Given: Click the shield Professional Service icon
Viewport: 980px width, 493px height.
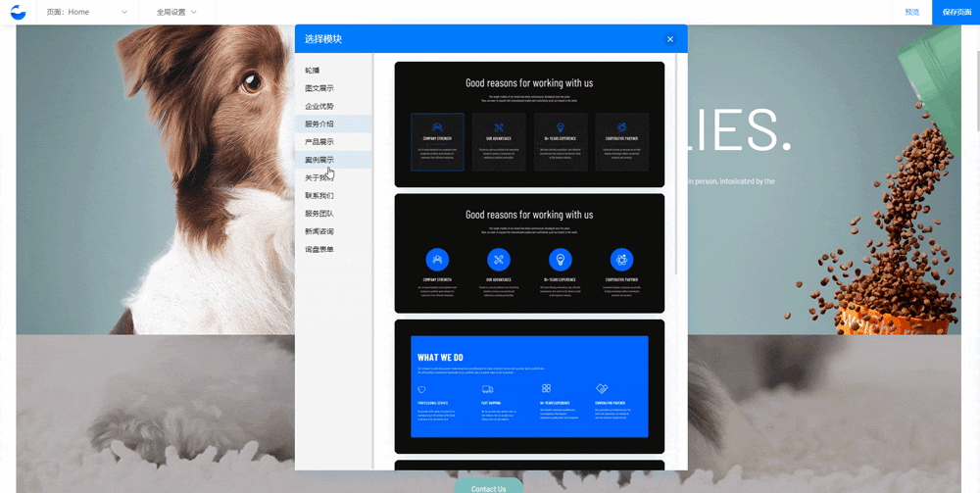Looking at the screenshot, I should coord(421,389).
